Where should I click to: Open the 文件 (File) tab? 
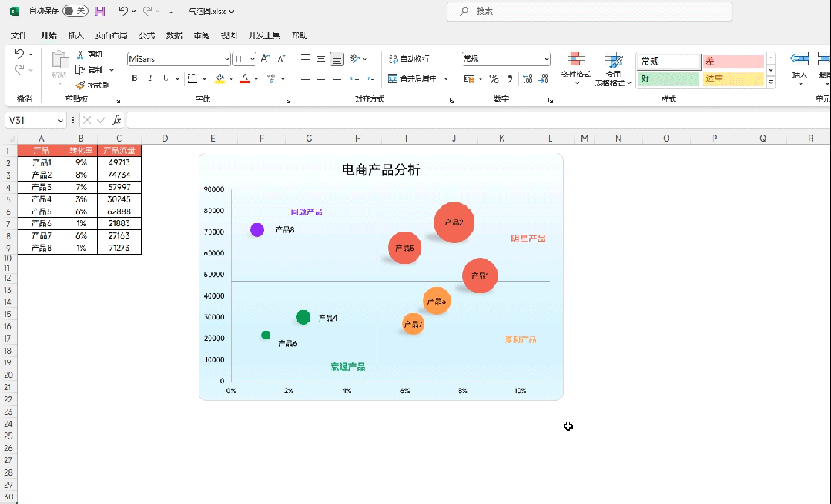click(18, 35)
